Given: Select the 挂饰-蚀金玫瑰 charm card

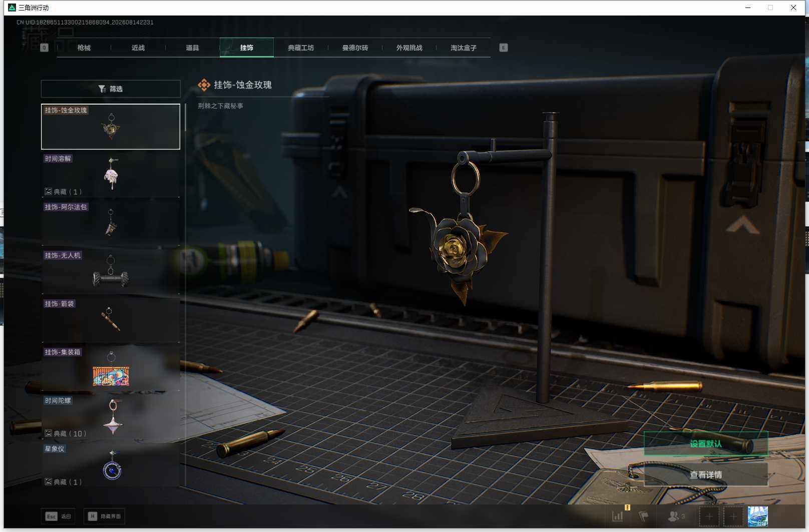Looking at the screenshot, I should point(111,127).
